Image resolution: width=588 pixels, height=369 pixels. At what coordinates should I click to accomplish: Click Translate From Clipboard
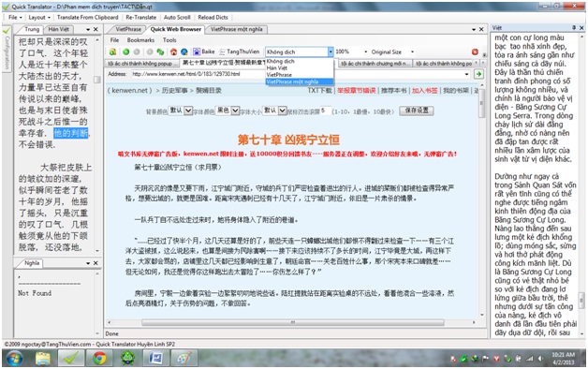87,17
